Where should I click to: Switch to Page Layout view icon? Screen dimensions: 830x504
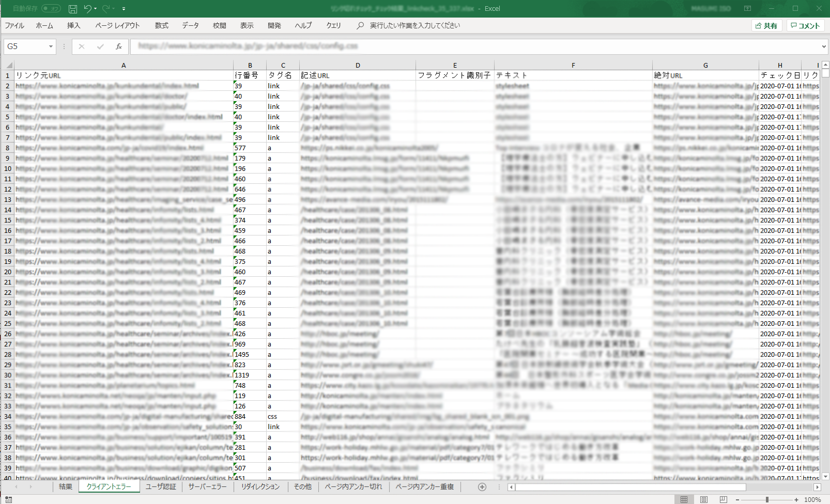tap(703, 499)
